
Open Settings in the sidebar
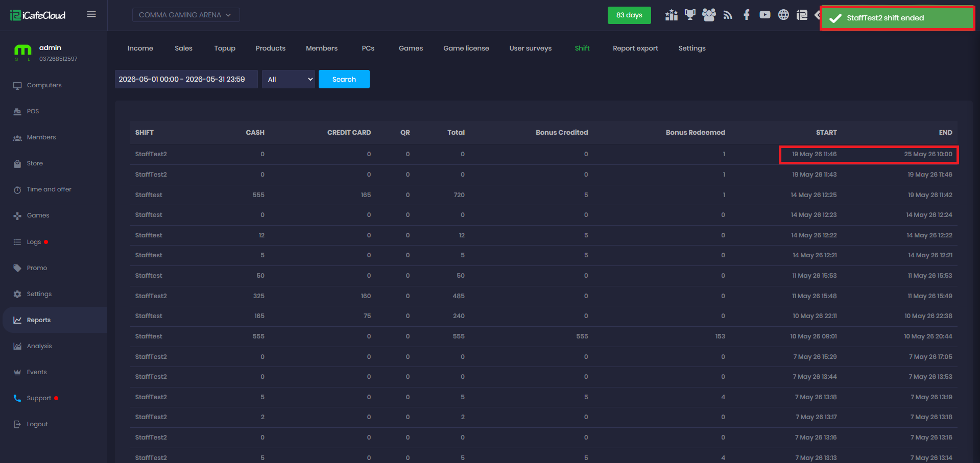tap(39, 294)
